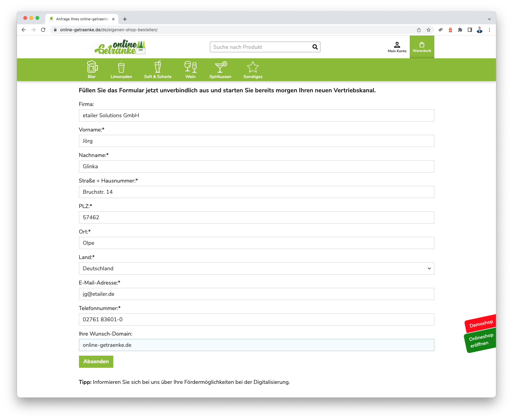Click into the Wunsch-Domain field
Viewport: 513px width, 420px height.
[x=256, y=345]
